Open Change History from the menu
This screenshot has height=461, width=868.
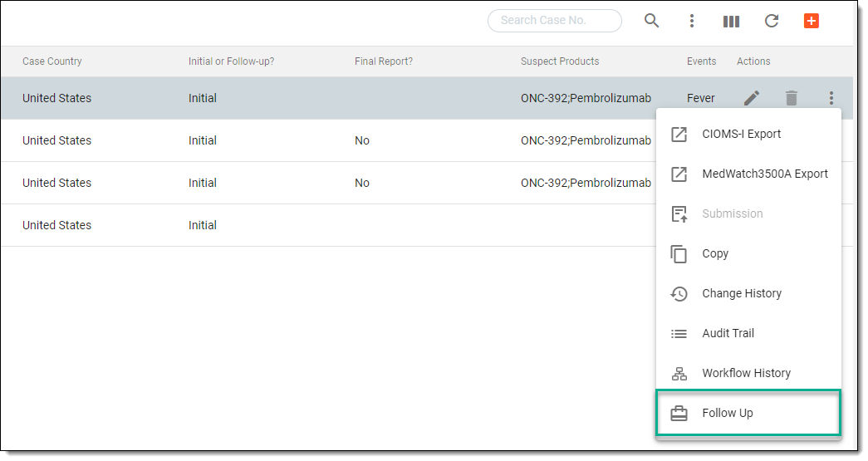coord(748,293)
